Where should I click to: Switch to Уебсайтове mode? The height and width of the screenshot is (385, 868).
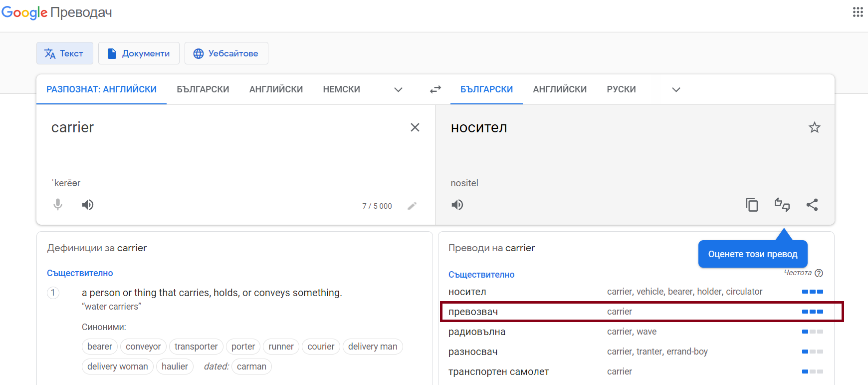(x=226, y=53)
